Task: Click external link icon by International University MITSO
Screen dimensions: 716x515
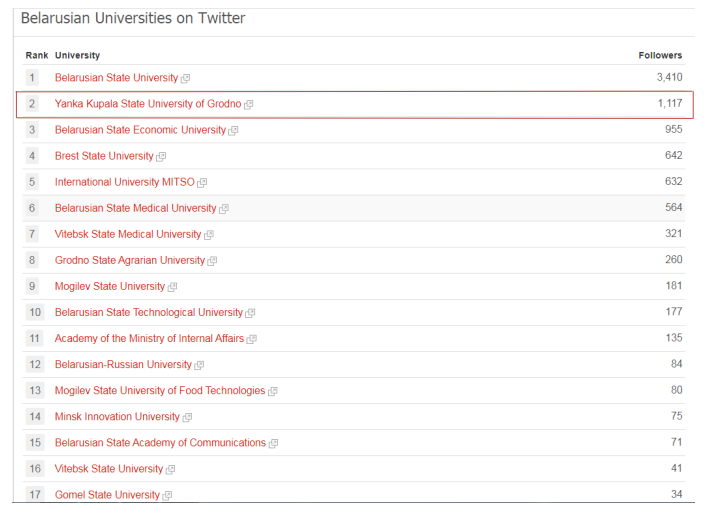Action: 202,183
